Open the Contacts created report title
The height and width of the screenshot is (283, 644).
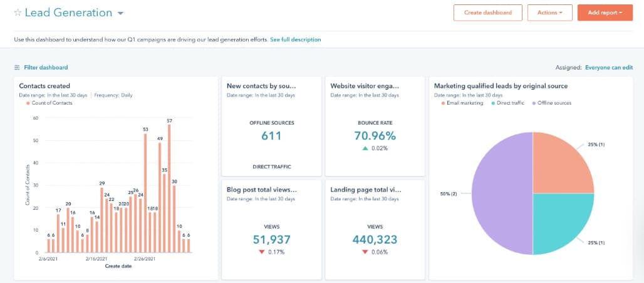[x=44, y=86]
